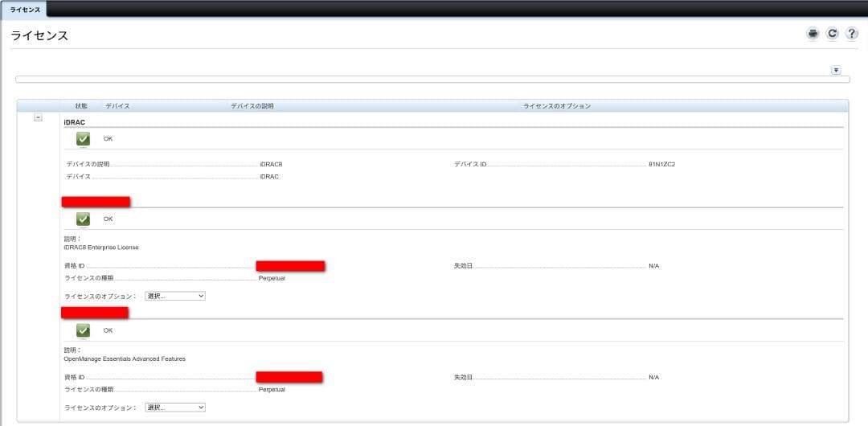
Task: Click N/A expiry for OpenManage Essentials license
Action: [x=653, y=377]
